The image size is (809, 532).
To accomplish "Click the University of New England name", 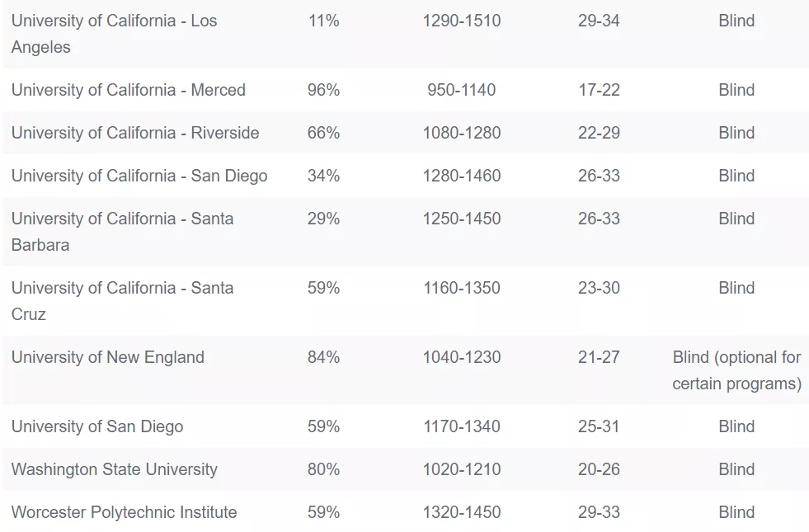I will pyautogui.click(x=108, y=357).
